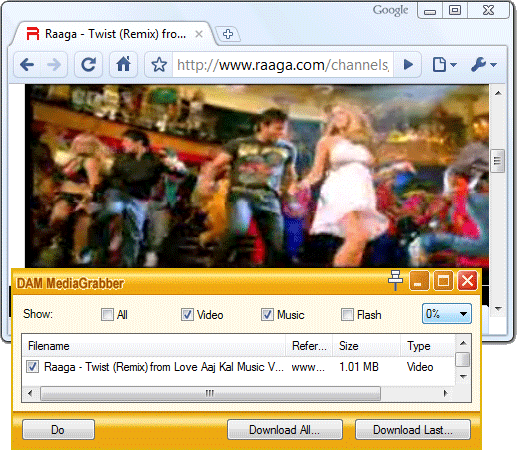Open the wrench settings menu

click(483, 64)
